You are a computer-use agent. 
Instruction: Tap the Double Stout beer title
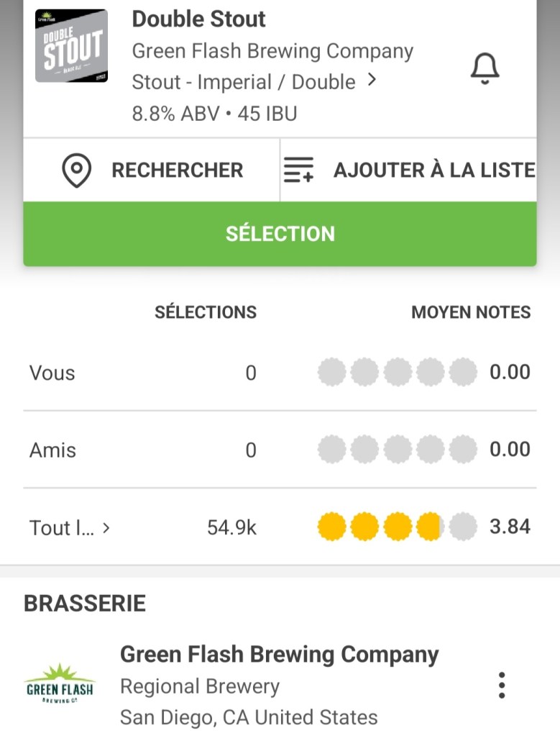(199, 19)
